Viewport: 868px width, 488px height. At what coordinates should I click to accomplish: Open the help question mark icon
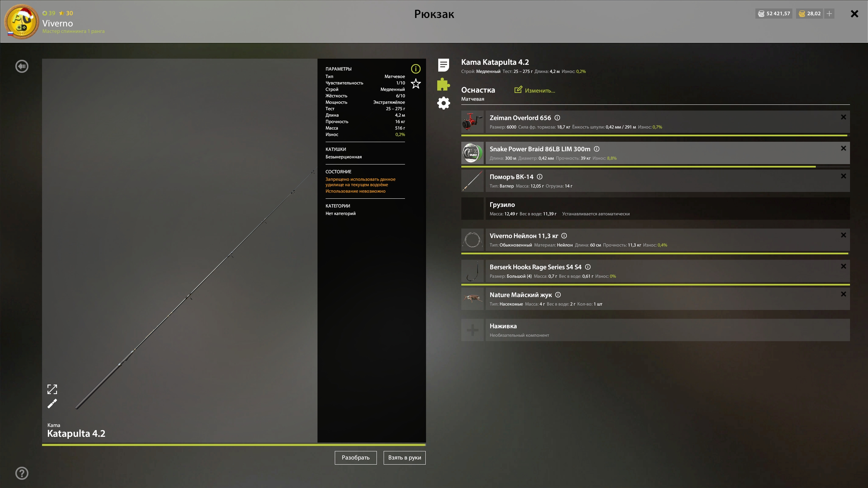tap(22, 473)
